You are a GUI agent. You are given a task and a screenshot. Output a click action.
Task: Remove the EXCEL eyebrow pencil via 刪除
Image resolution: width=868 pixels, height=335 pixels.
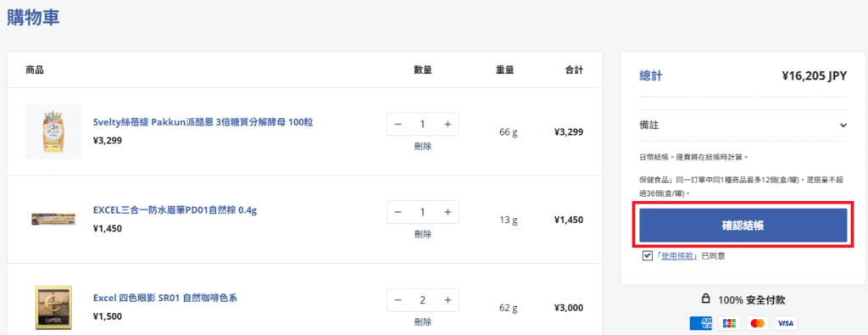tap(423, 234)
